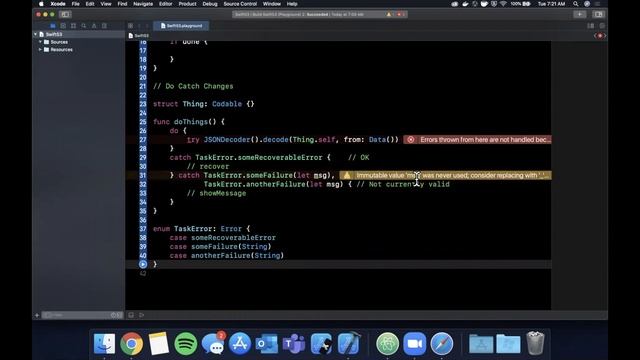Open Notes from the Dock
This screenshot has width=640, height=360.
click(x=159, y=343)
